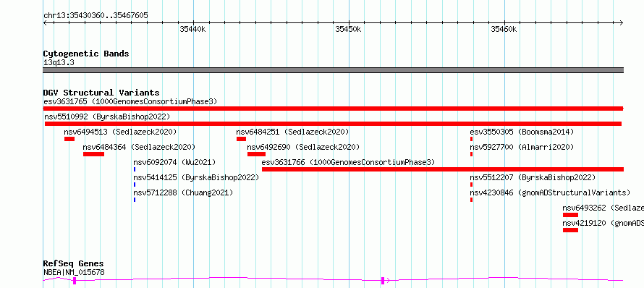644x288 pixels.
Task: Click the blue marker under nsv6092074
Action: click(x=135, y=169)
